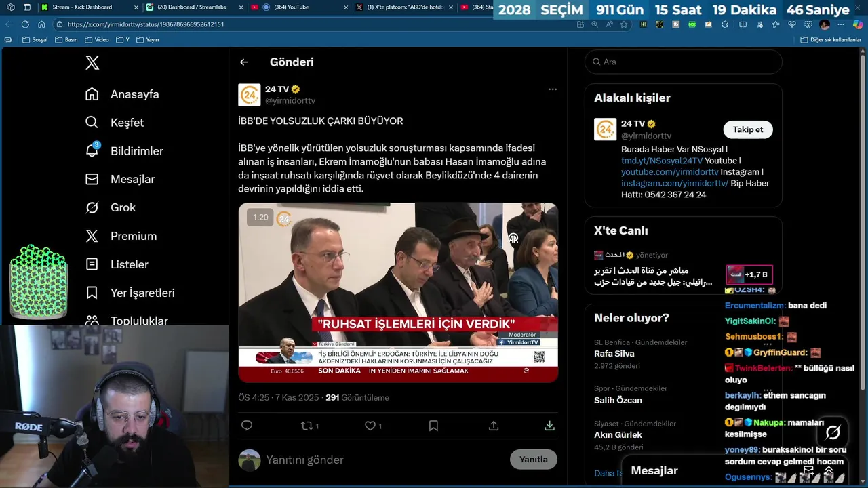Click the Yanıtla button

[x=534, y=460]
